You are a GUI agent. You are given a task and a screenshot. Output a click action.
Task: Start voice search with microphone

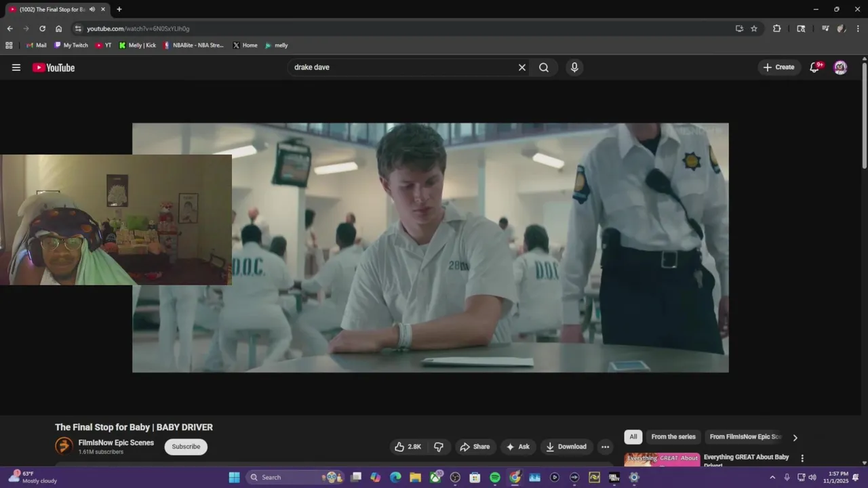tap(574, 67)
